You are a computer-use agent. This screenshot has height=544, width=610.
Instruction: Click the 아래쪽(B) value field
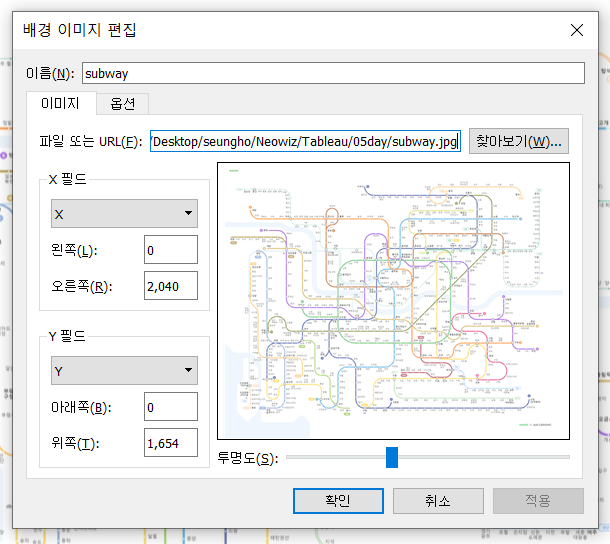coord(171,407)
